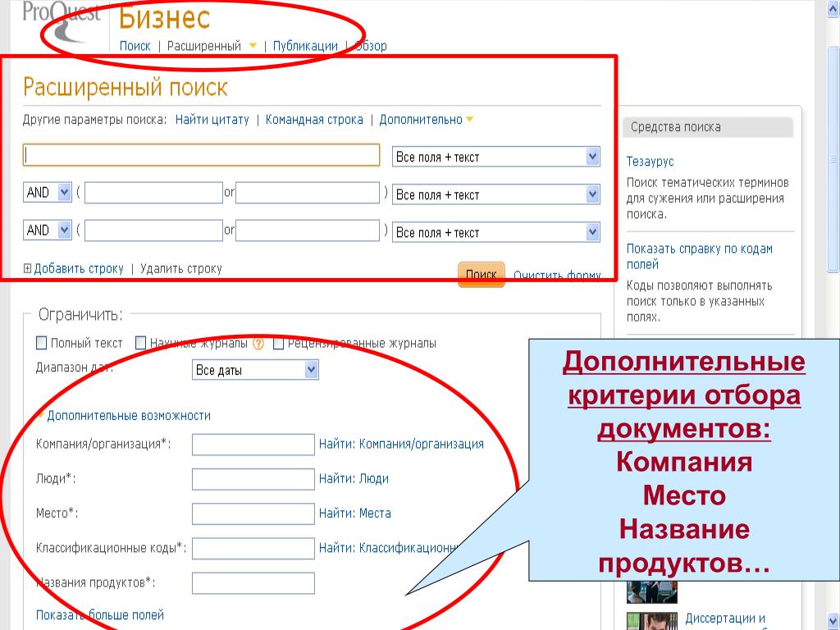Tick the Научные журналы checkbox
840x630 pixels.
pos(140,343)
